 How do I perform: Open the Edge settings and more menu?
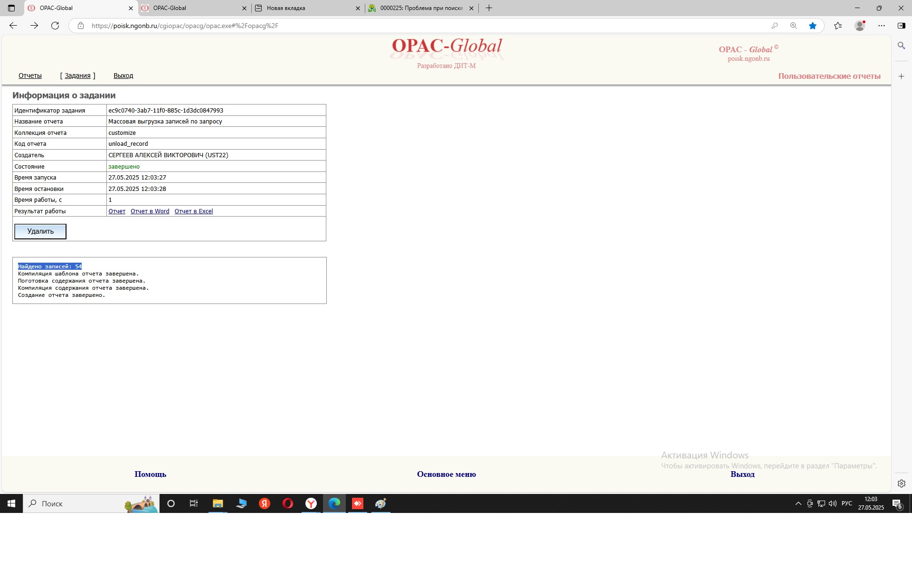click(x=882, y=26)
